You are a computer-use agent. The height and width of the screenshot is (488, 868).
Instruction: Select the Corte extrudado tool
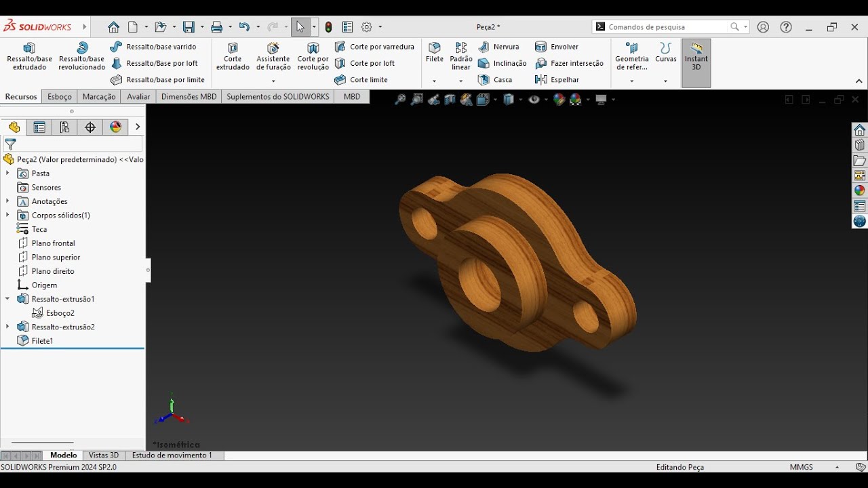click(233, 57)
